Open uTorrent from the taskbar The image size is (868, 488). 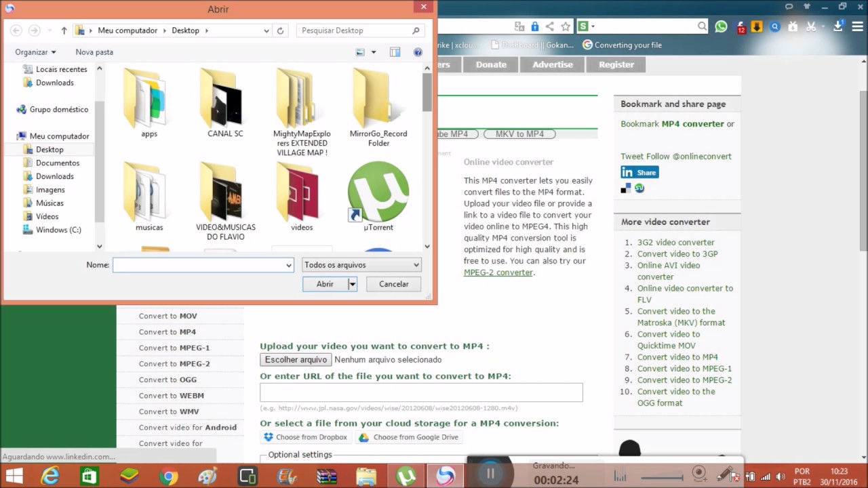406,476
